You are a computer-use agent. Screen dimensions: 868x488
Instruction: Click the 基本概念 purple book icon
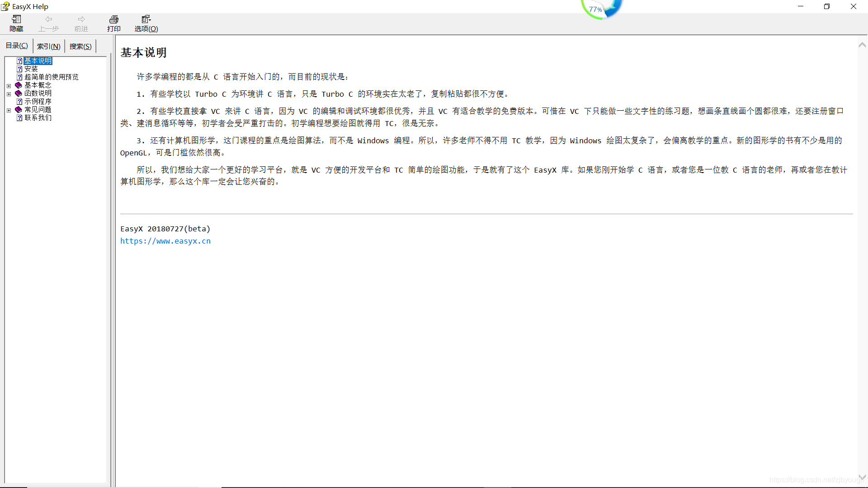click(x=19, y=85)
